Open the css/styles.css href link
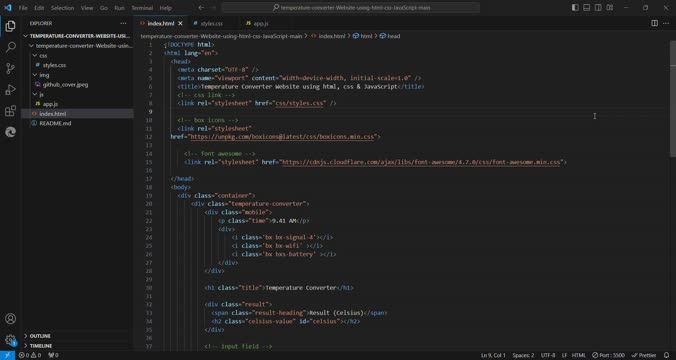 pyautogui.click(x=299, y=103)
